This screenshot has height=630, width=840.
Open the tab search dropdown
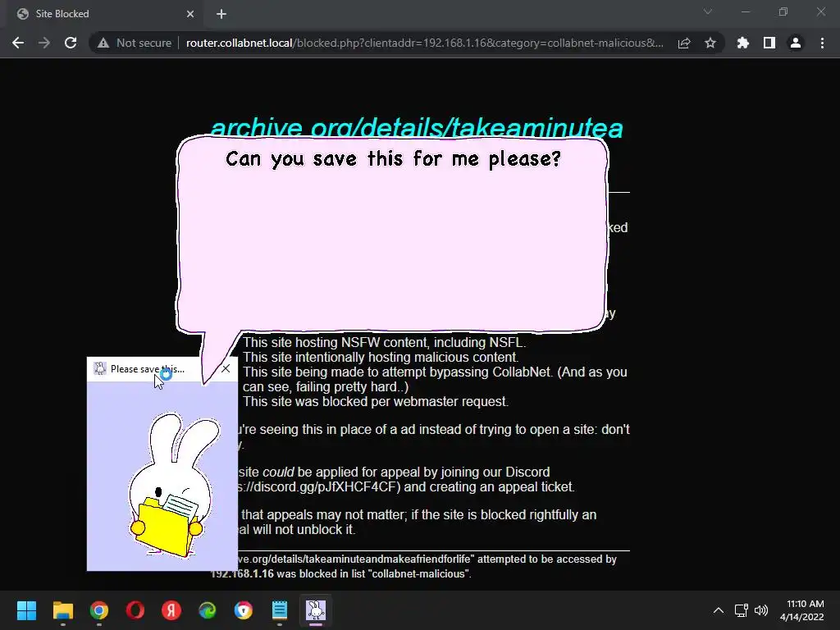(x=708, y=11)
